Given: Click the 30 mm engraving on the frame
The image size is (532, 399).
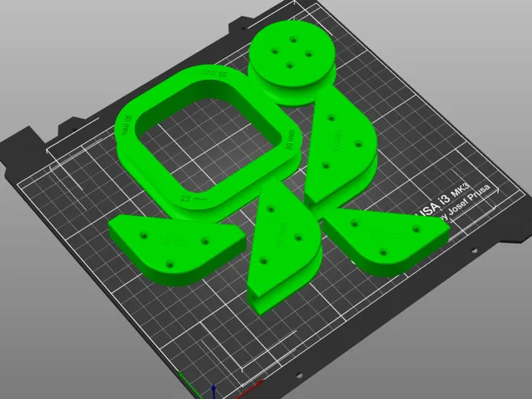Looking at the screenshot, I should pos(127,125).
